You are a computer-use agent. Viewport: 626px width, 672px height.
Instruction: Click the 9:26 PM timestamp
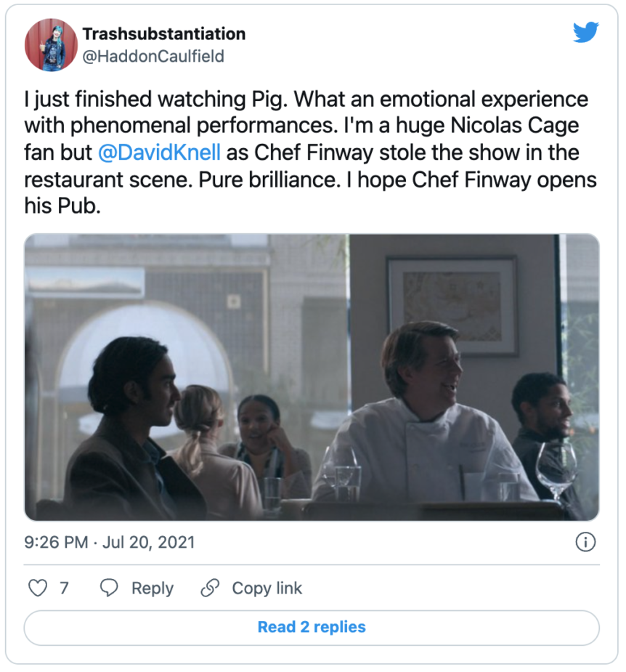coord(56,543)
